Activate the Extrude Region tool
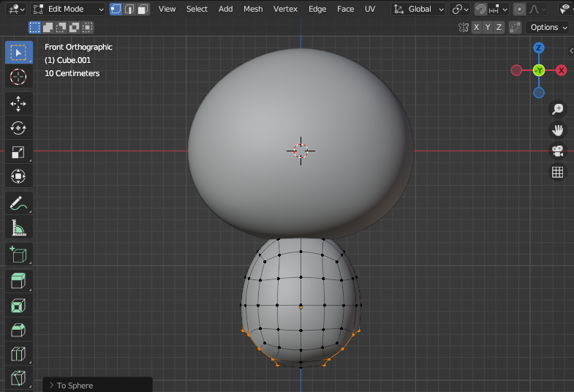The width and height of the screenshot is (574, 392). coord(18,279)
